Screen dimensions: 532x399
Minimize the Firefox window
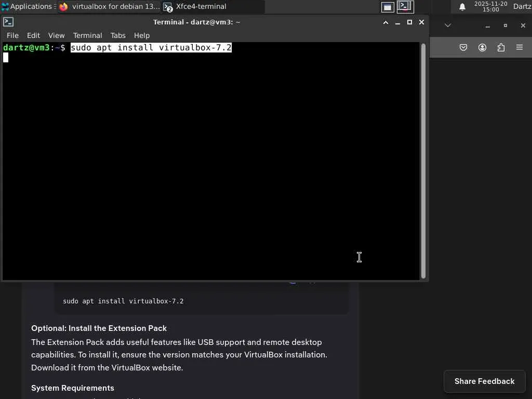[x=488, y=26]
